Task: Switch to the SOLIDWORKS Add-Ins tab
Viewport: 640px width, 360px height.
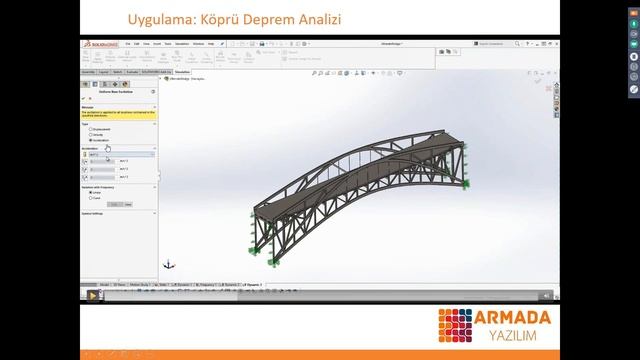Action: [156, 72]
